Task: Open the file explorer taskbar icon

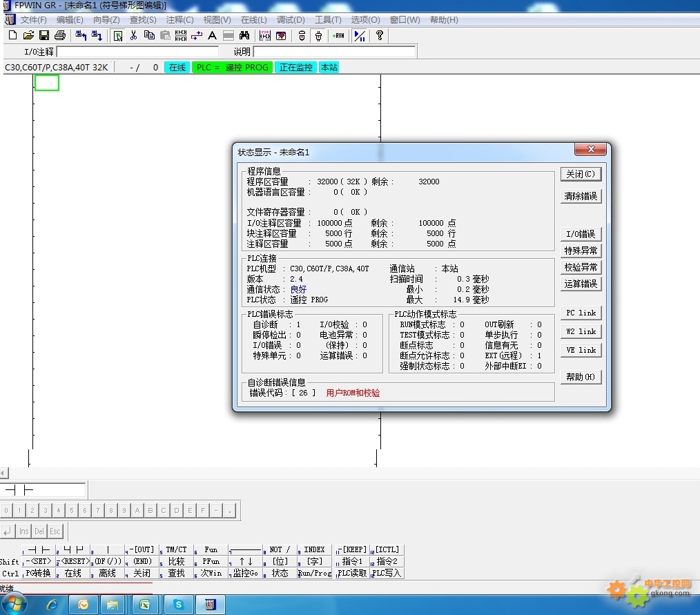Action: pos(113,605)
